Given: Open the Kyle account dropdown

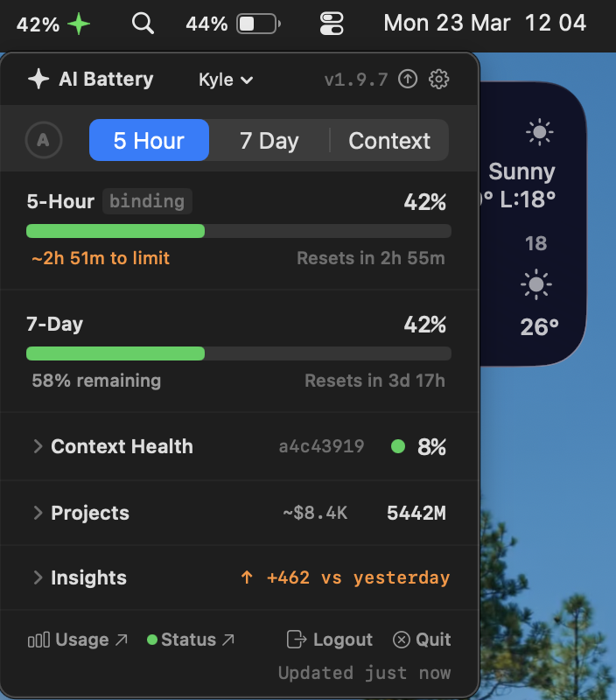Looking at the screenshot, I should pos(224,79).
